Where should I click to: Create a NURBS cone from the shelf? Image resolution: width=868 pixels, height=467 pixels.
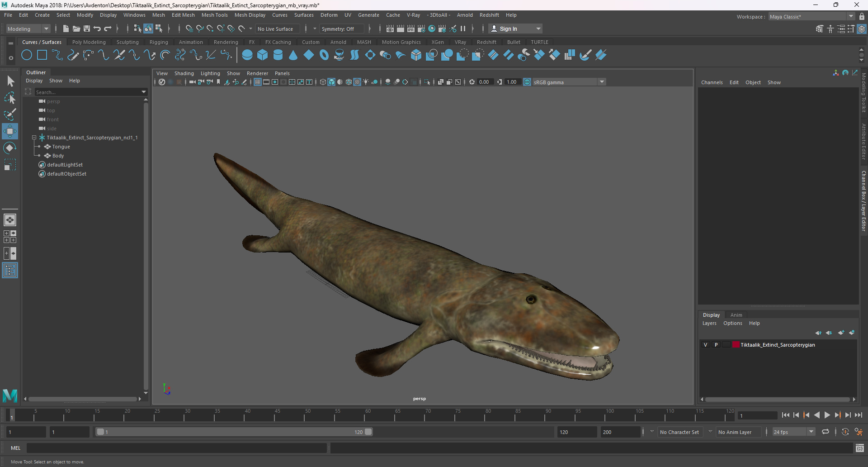pos(293,55)
